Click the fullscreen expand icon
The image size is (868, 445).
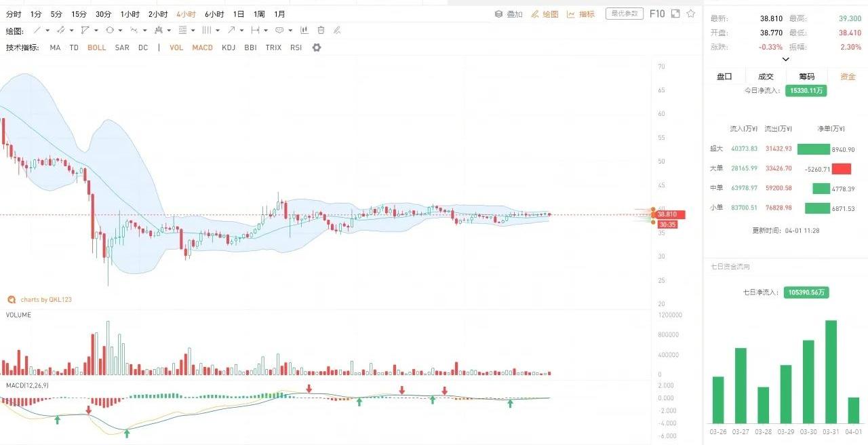(676, 14)
